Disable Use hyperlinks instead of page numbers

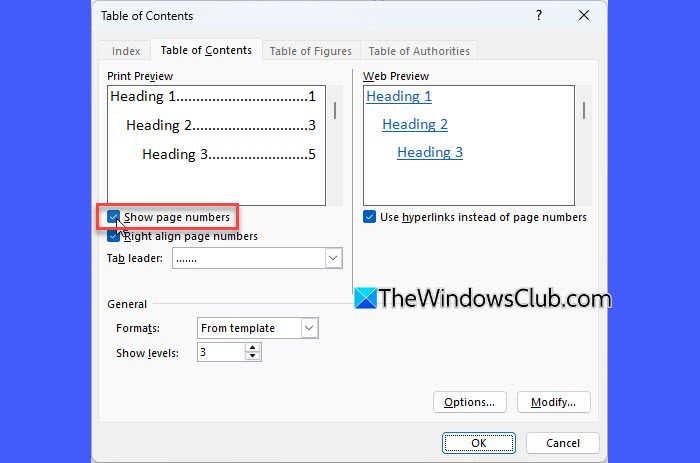[x=370, y=217]
